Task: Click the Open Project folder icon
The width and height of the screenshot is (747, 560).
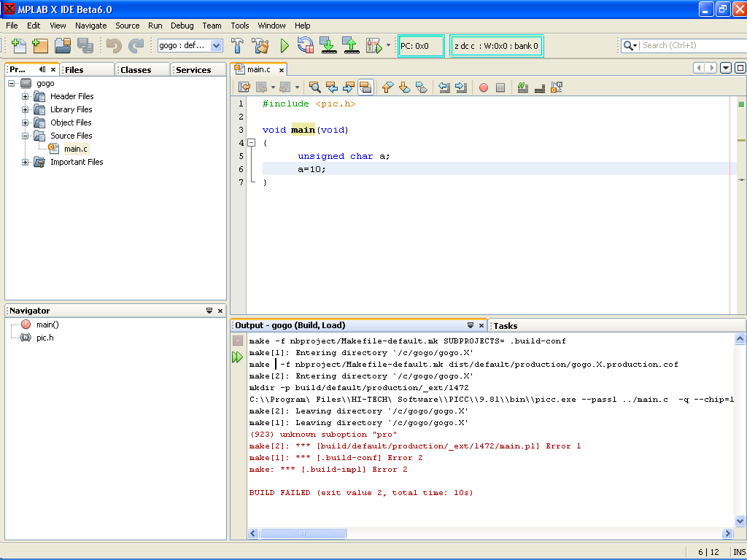Action: (63, 46)
